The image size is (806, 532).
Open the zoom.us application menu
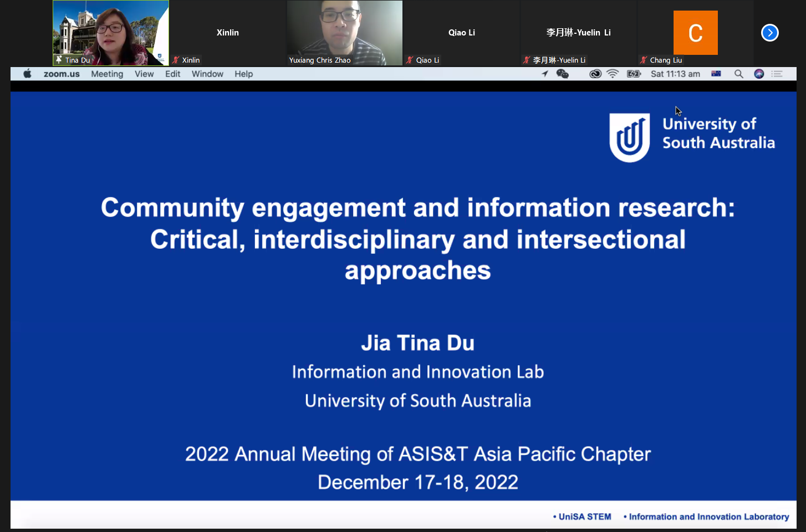[62, 74]
